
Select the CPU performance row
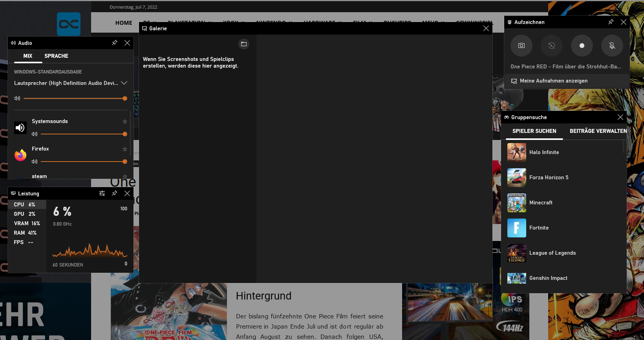click(x=27, y=204)
